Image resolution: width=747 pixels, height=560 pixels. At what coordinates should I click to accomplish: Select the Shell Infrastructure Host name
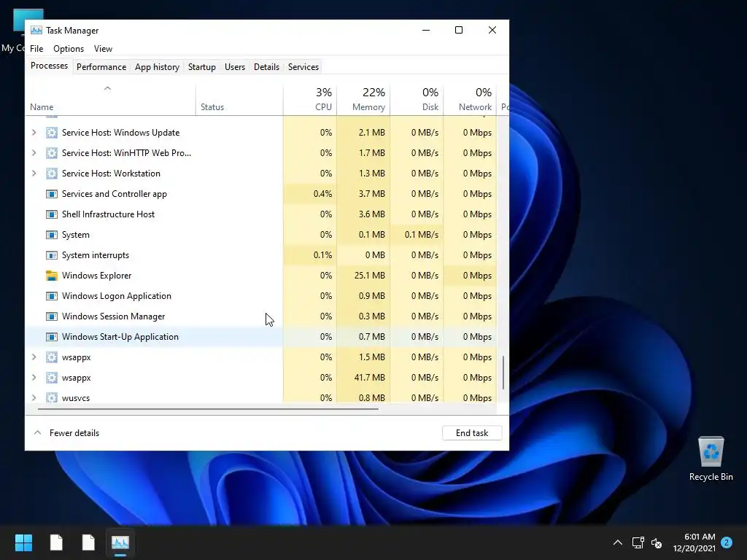(x=108, y=214)
